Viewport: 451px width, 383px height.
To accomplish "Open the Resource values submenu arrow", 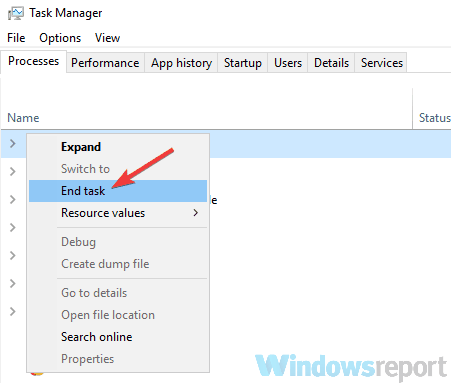I will pos(196,213).
